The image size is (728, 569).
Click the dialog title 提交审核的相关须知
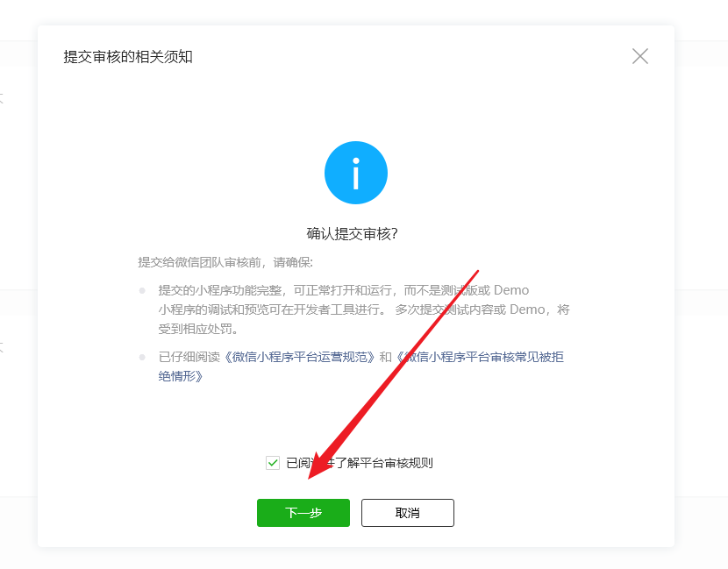[x=128, y=57]
